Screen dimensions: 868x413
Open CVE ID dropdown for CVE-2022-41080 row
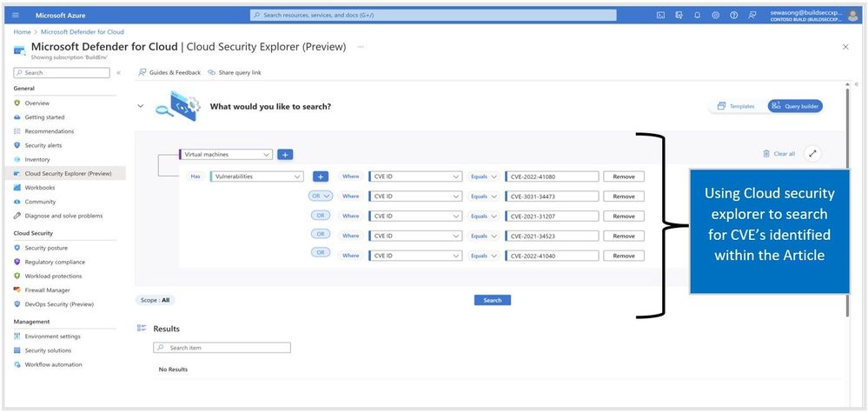tap(415, 177)
